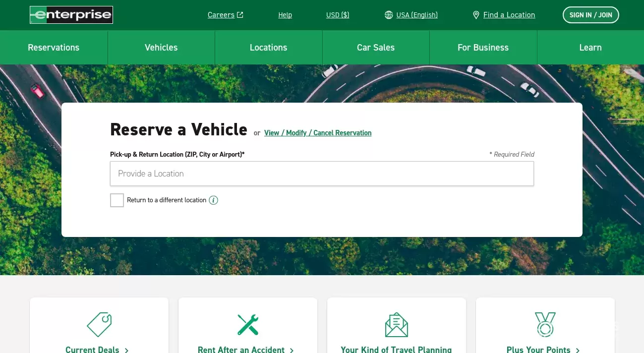Open the Reservations menu
The width and height of the screenshot is (644, 353).
[x=54, y=47]
